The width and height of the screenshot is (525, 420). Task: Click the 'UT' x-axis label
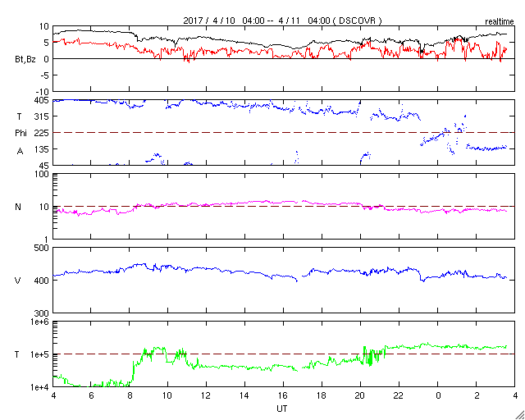(x=282, y=409)
